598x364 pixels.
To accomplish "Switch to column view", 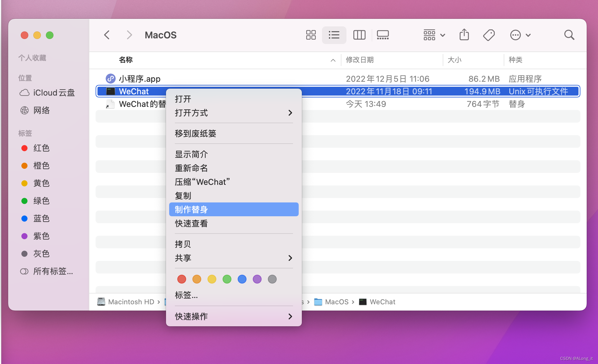I will [x=359, y=35].
